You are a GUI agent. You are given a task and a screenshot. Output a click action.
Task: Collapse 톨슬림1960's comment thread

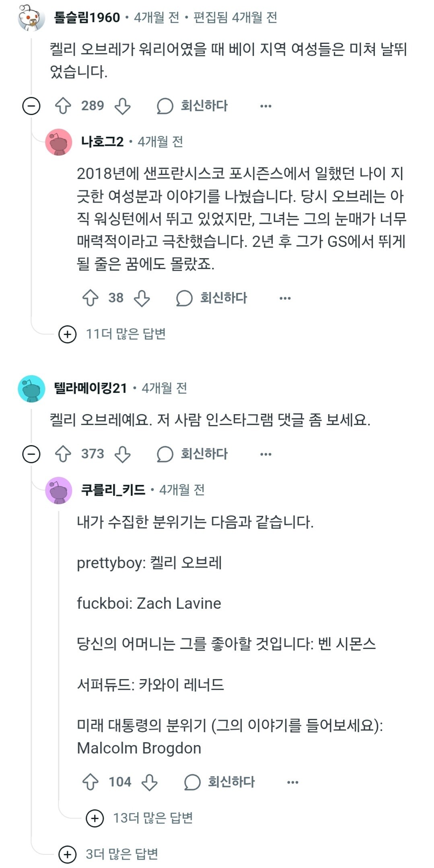pyautogui.click(x=31, y=106)
